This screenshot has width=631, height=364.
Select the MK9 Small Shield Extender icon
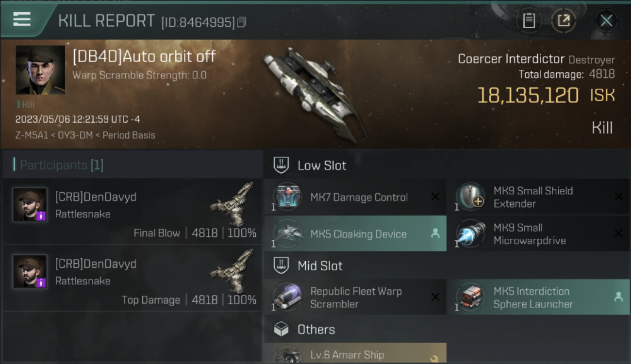pos(470,197)
